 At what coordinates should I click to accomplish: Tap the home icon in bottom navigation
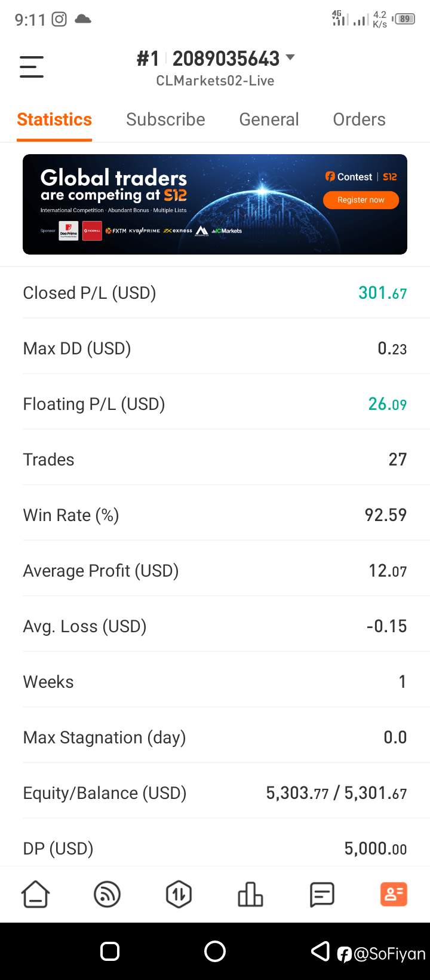[x=36, y=895]
